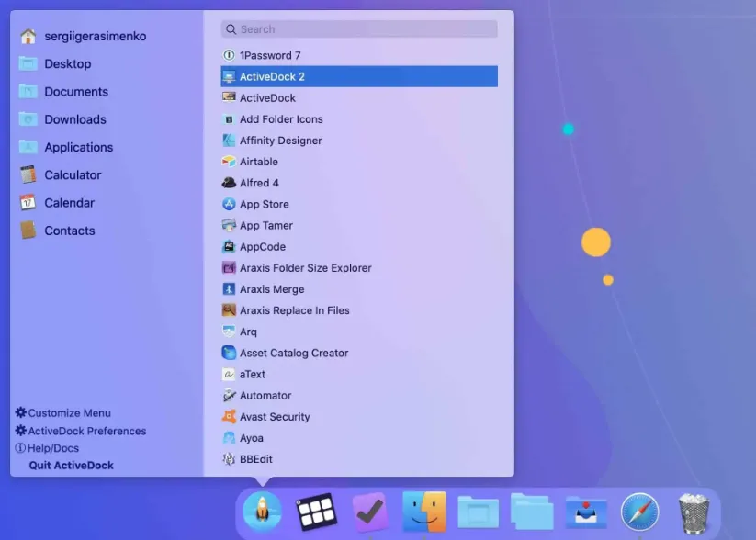The image size is (756, 540).
Task: Open Customize Menu settings
Action: coord(63,412)
